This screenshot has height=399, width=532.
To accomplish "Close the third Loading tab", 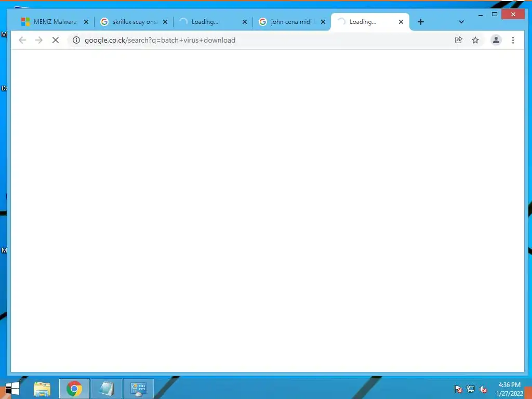I will pos(245,22).
